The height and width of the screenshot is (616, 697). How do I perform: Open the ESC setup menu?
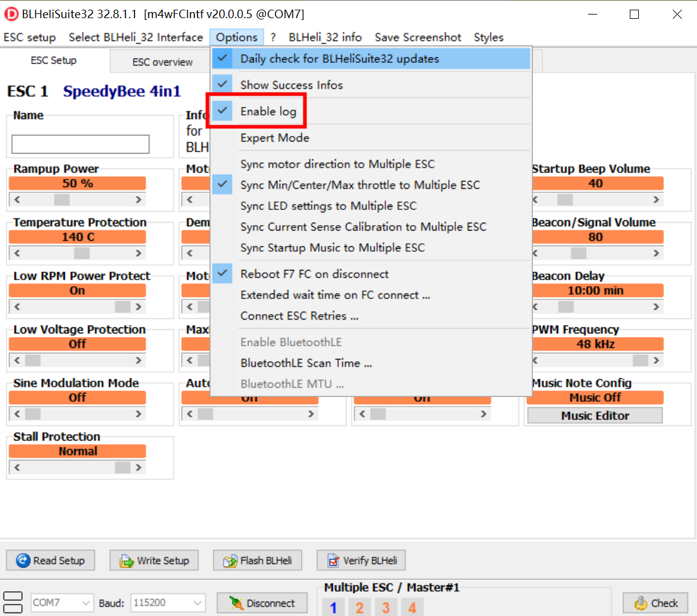point(30,38)
